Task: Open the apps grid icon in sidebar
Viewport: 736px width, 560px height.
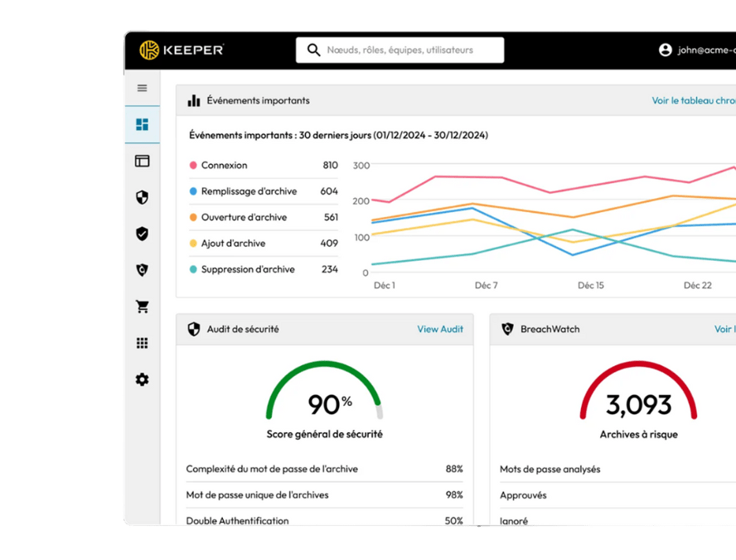Action: pyautogui.click(x=142, y=343)
